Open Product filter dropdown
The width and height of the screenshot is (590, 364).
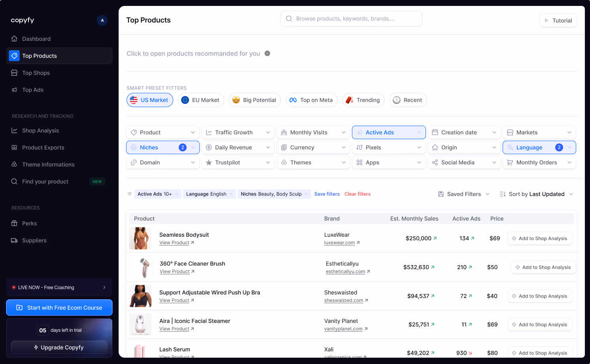[163, 132]
